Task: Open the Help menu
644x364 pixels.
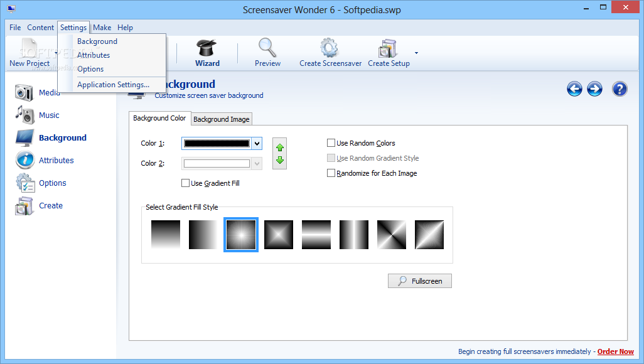Action: pos(125,28)
